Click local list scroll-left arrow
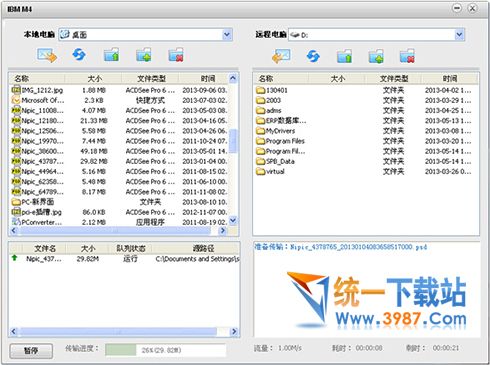 coord(14,231)
